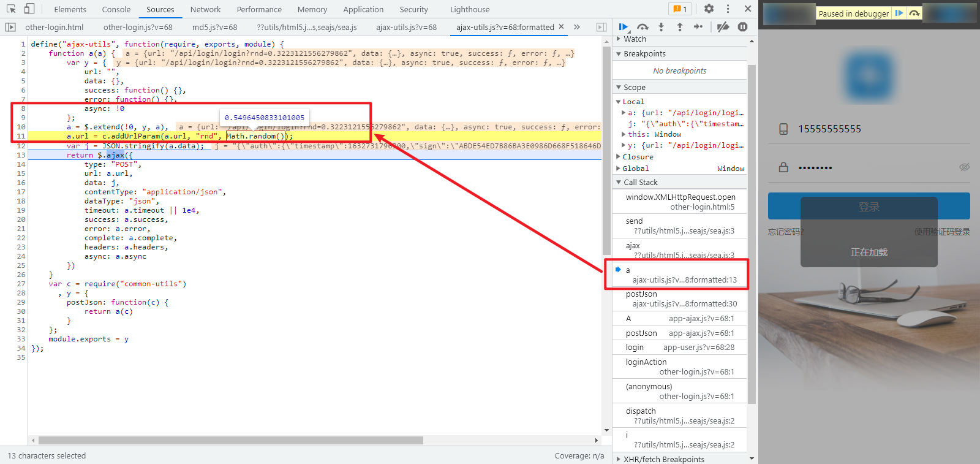Expand the this: Window entry

coord(624,134)
